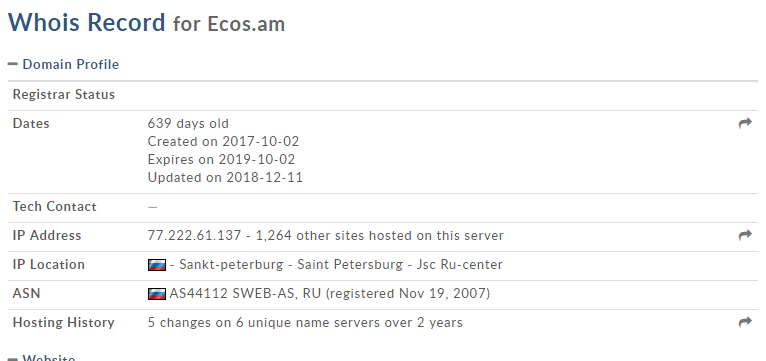Viewport: 766px width, 361px height.
Task: Click the Russian flag icon in IP Location
Action: click(x=157, y=265)
